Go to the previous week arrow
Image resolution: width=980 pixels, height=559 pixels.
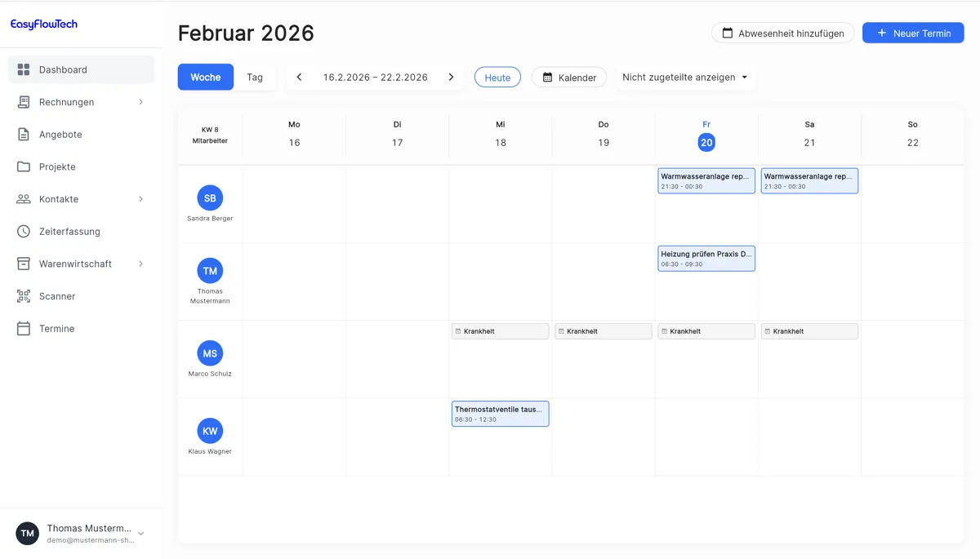click(299, 78)
